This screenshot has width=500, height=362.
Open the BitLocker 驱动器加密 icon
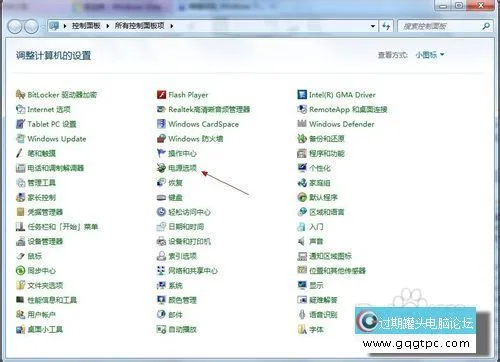[20, 95]
